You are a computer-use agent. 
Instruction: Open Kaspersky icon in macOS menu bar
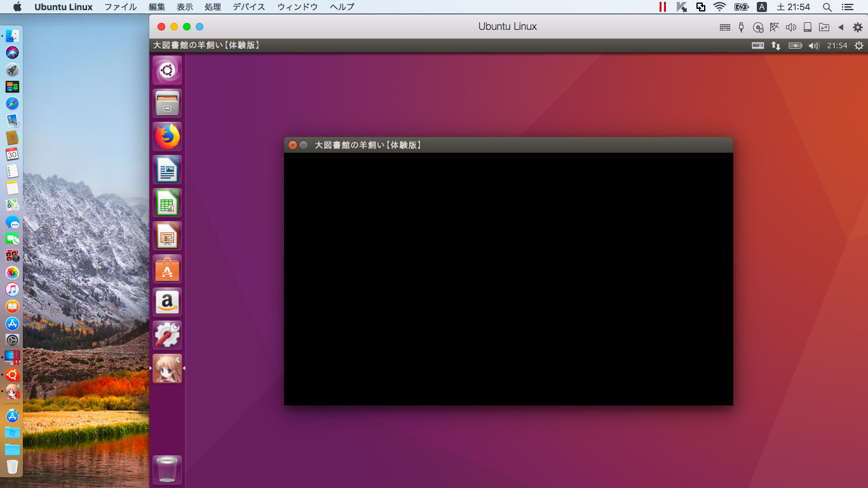click(682, 7)
